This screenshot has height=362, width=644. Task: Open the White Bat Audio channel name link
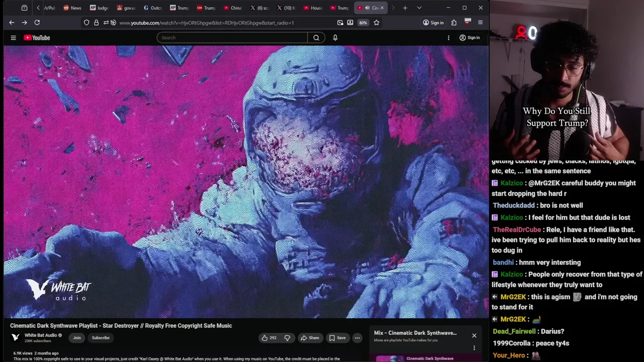click(41, 335)
